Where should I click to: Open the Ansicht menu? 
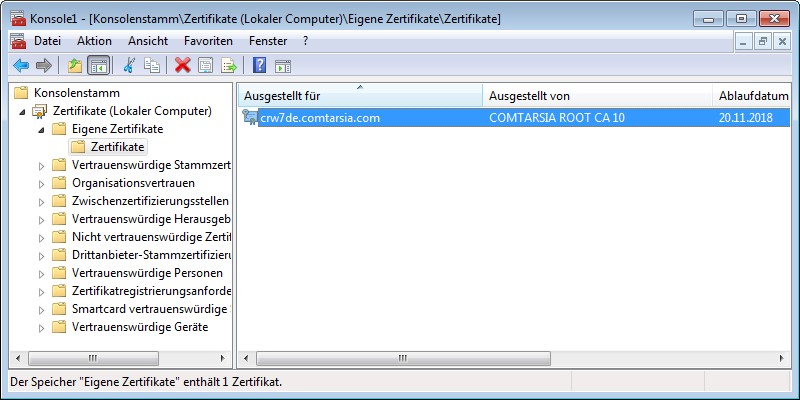click(x=148, y=41)
